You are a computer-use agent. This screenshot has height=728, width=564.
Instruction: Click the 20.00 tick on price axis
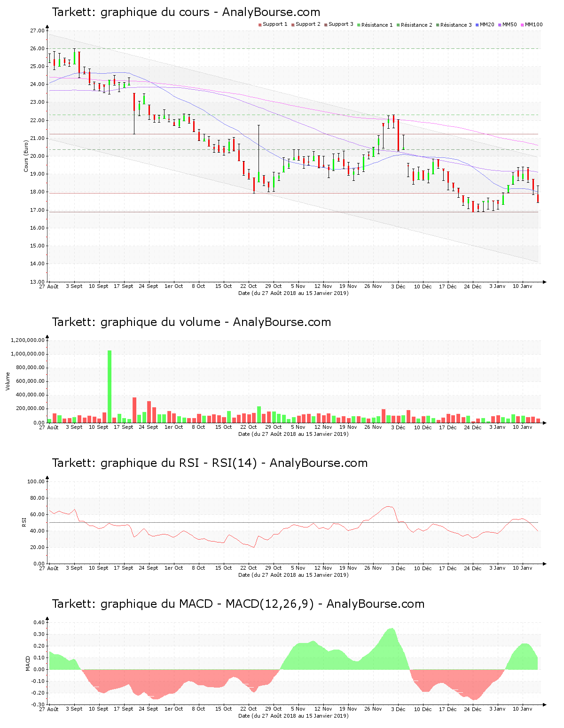tap(37, 156)
